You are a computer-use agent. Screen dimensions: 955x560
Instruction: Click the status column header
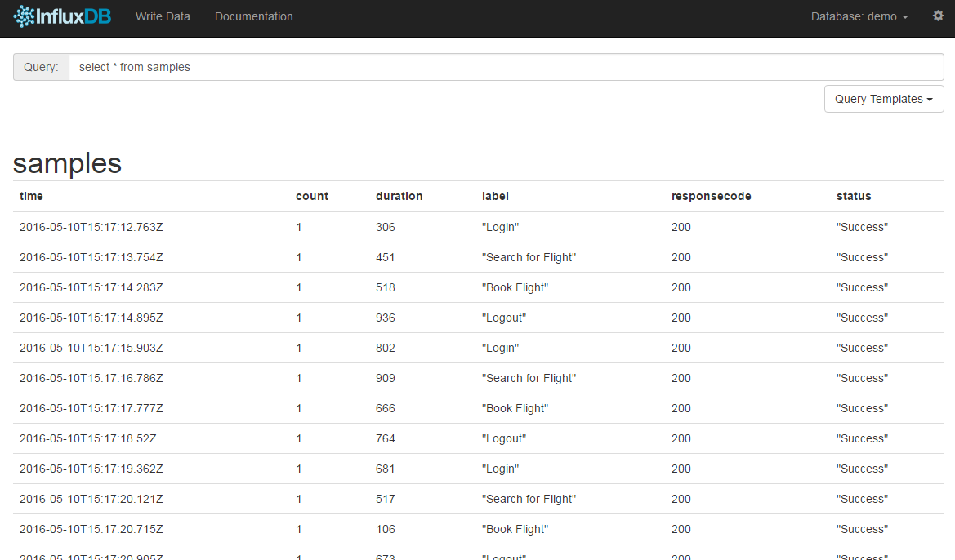854,196
